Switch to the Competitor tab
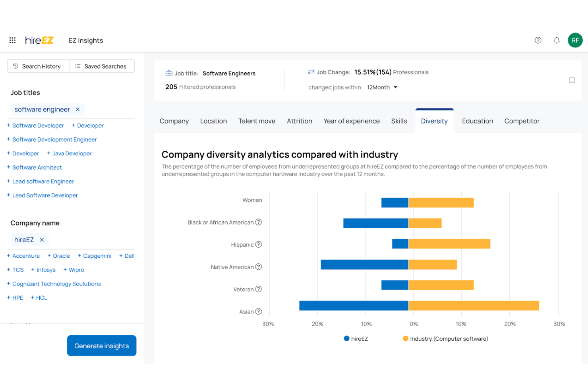 (x=522, y=121)
